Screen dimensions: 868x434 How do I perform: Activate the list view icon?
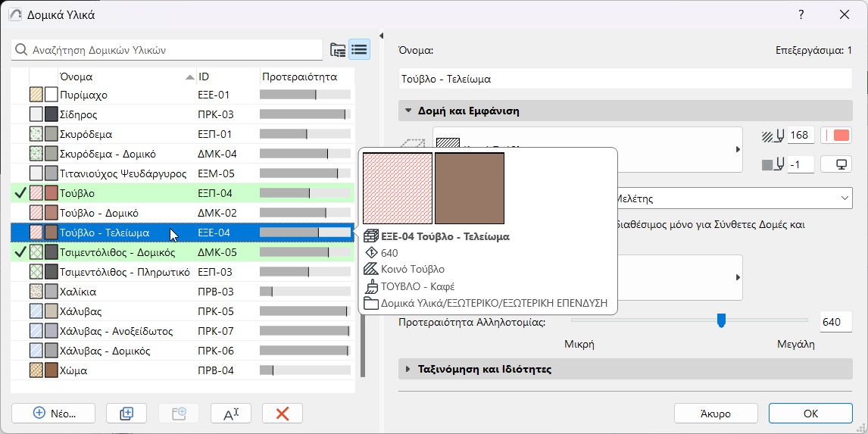pos(359,50)
